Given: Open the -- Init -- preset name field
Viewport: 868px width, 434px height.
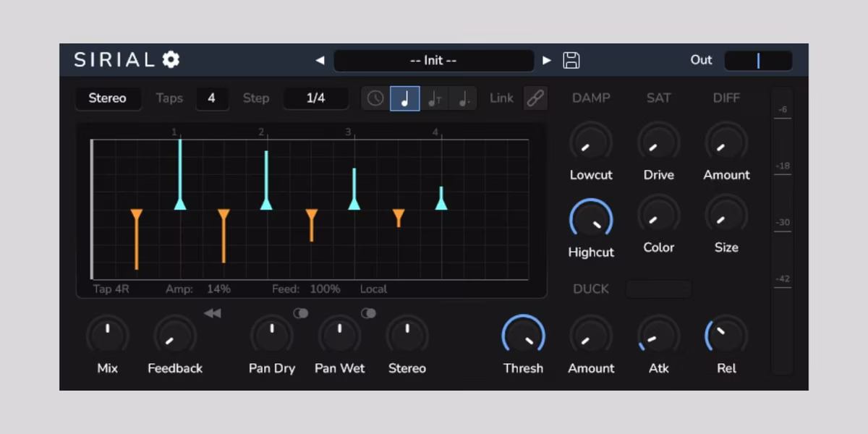Looking at the screenshot, I should point(433,61).
